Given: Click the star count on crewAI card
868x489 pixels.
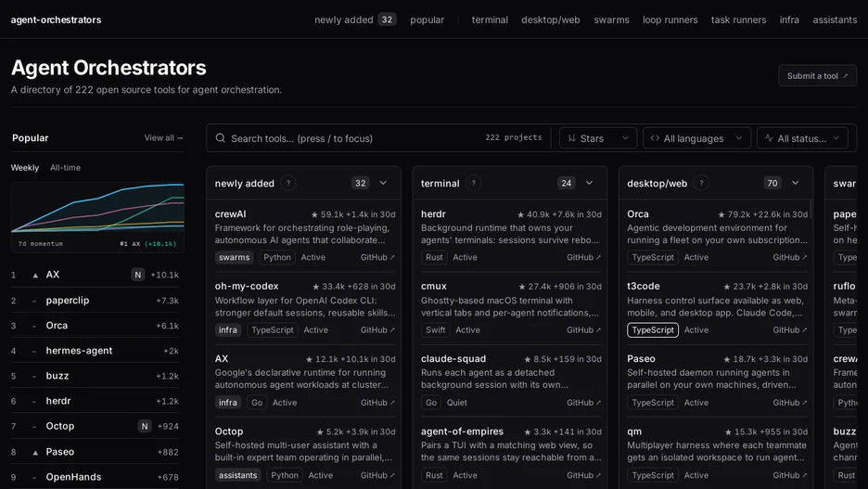Looking at the screenshot, I should 327,214.
